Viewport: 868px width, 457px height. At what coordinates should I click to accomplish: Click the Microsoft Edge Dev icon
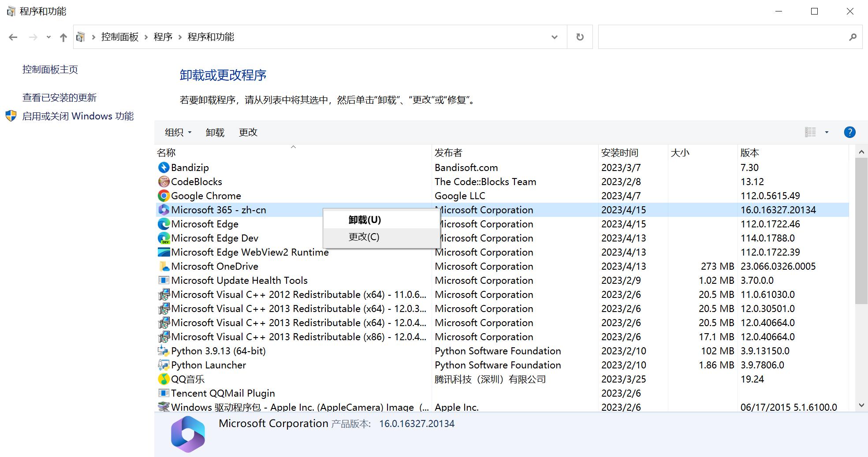pos(164,238)
